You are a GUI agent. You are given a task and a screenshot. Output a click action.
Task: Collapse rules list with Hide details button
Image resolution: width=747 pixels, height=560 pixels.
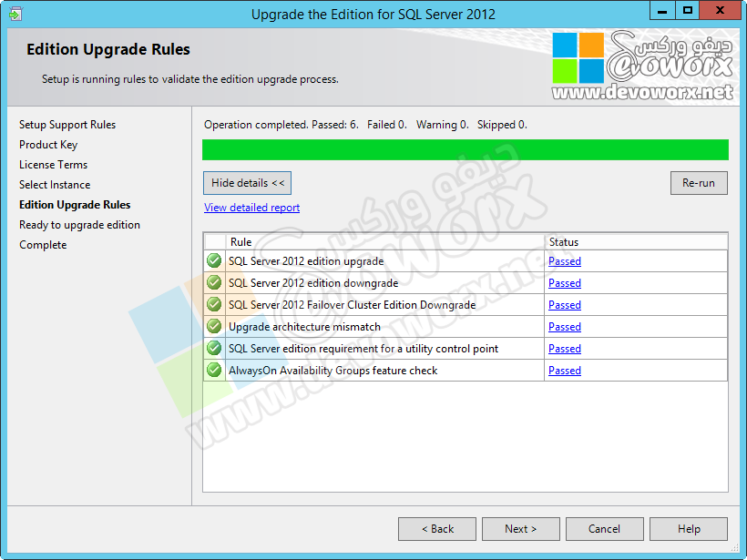[x=247, y=183]
